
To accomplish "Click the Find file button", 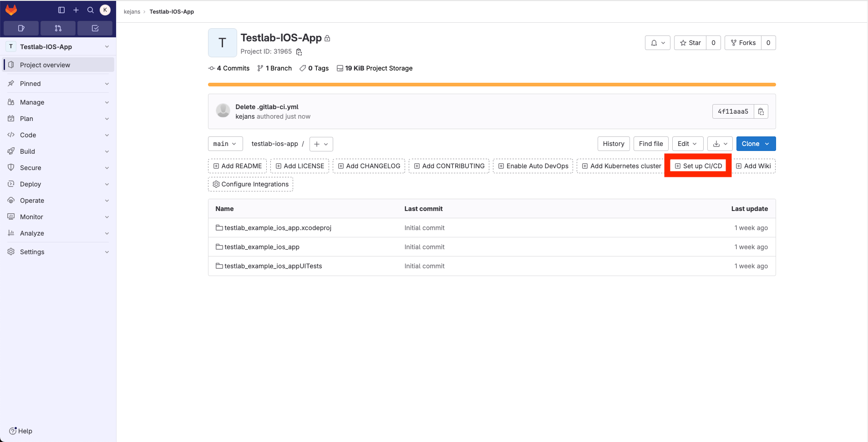I will pos(651,144).
